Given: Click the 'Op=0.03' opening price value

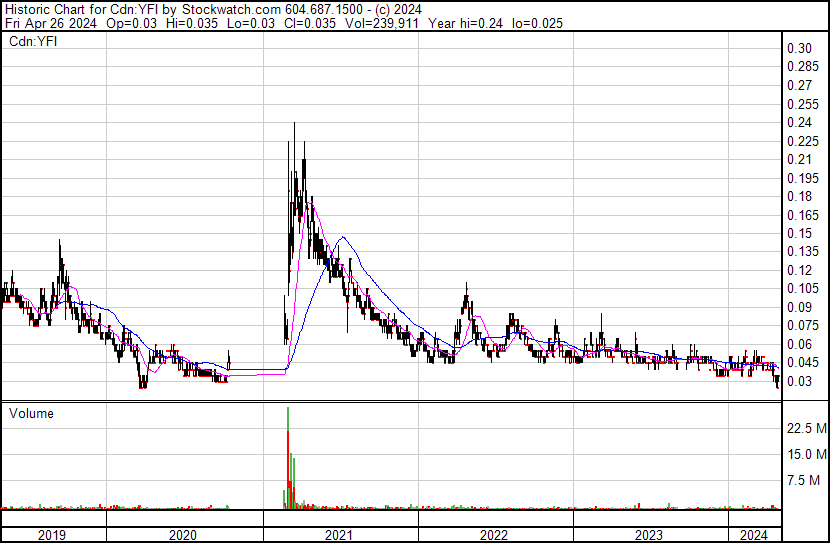Looking at the screenshot, I should point(132,23).
